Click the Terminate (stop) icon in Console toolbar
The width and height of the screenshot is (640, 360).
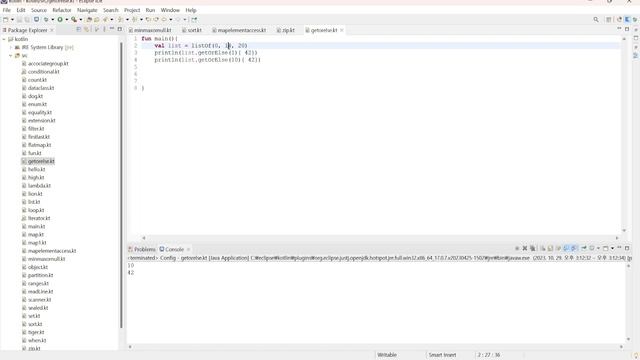517,248
